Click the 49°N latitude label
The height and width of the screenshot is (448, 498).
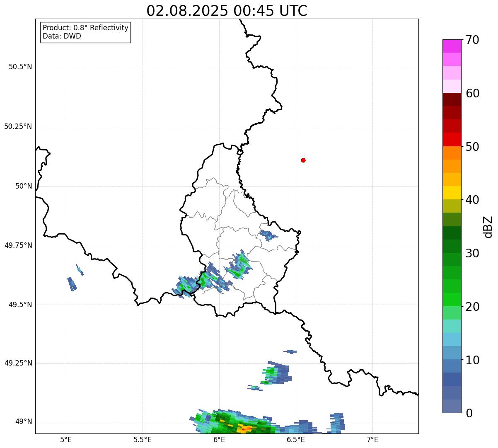[24, 422]
